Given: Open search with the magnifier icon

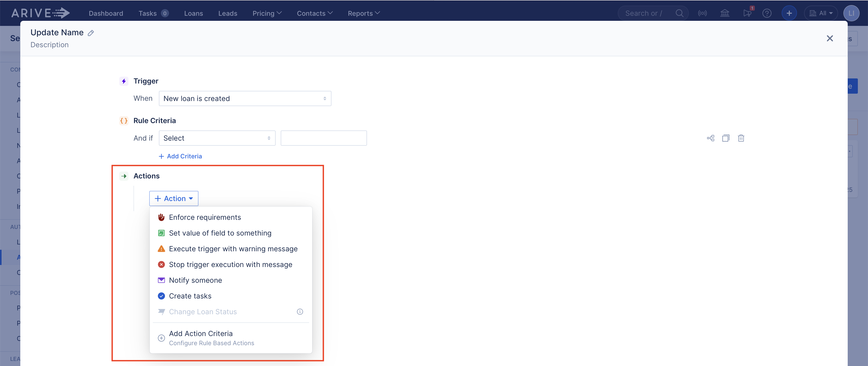Looking at the screenshot, I should pos(680,13).
